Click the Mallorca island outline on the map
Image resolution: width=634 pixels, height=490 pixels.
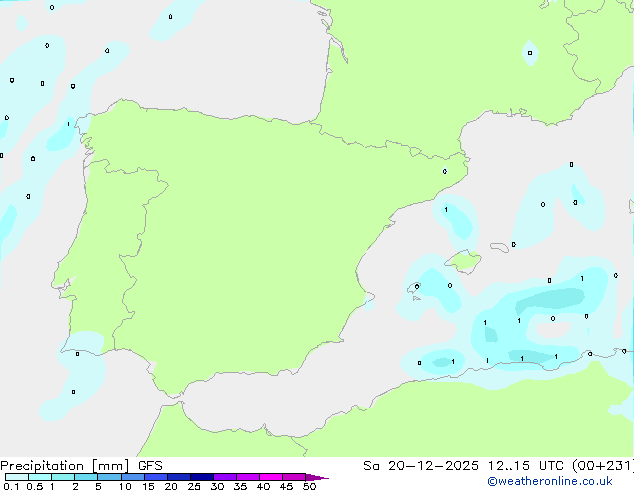click(x=463, y=261)
